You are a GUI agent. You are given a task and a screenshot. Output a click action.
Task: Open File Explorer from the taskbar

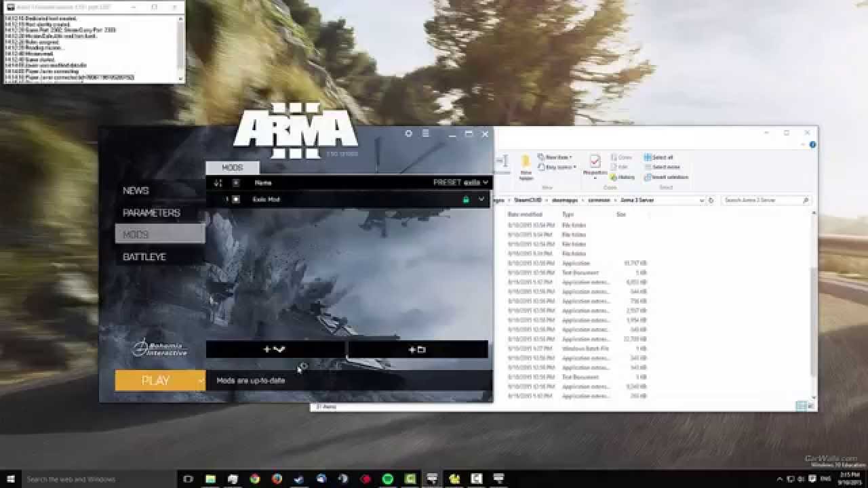point(211,479)
